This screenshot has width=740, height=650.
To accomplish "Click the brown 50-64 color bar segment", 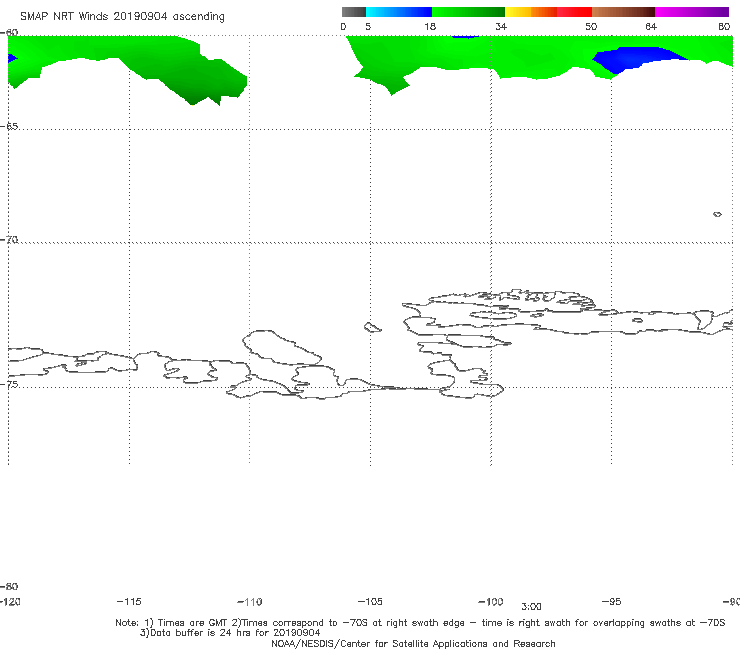I will (623, 12).
